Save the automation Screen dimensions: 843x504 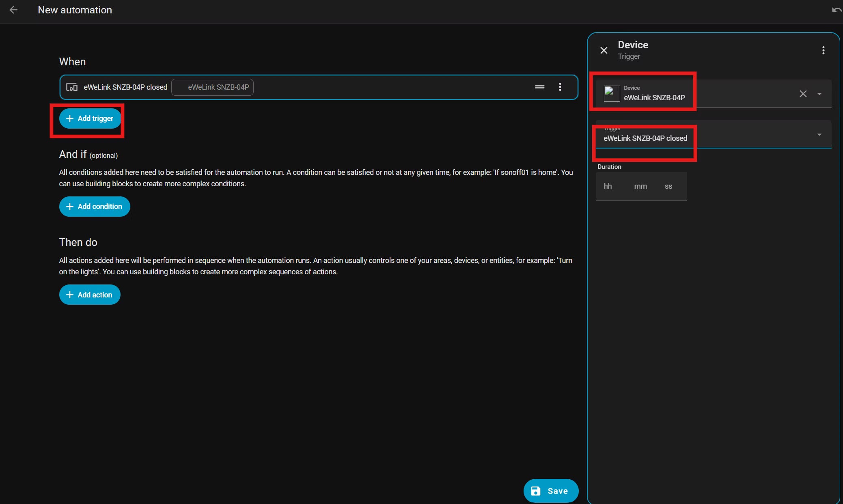pyautogui.click(x=551, y=491)
